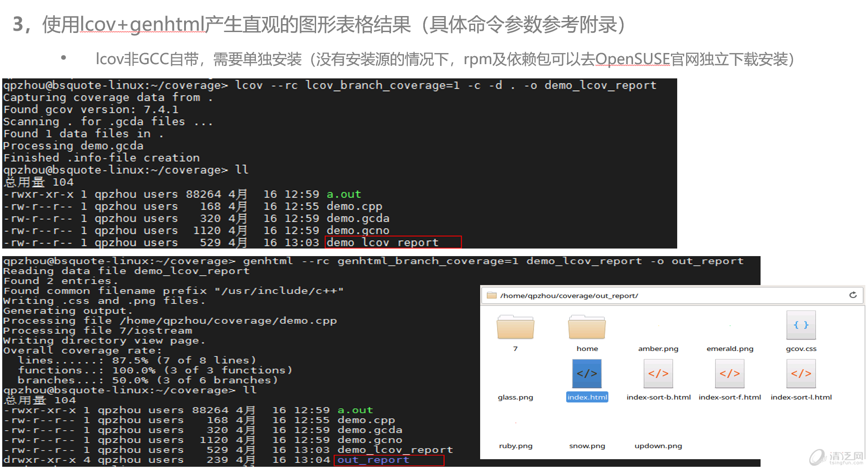
Task: Select the updown.png file label
Action: coord(658,446)
